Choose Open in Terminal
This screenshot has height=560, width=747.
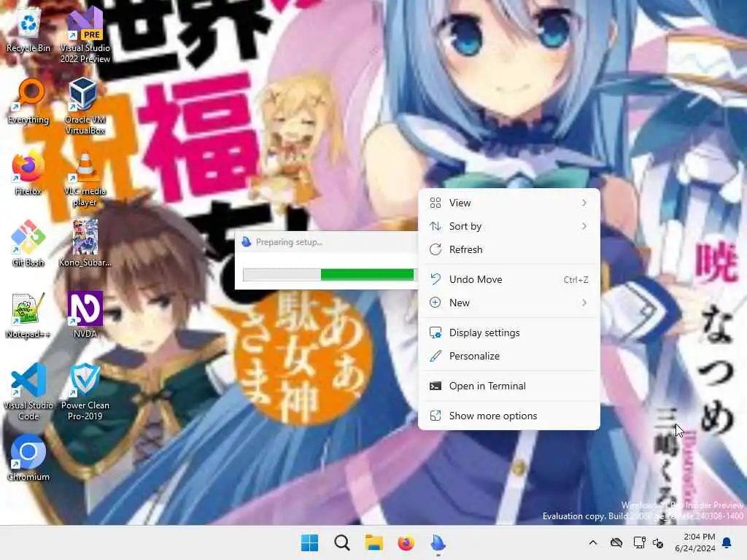[508, 386]
